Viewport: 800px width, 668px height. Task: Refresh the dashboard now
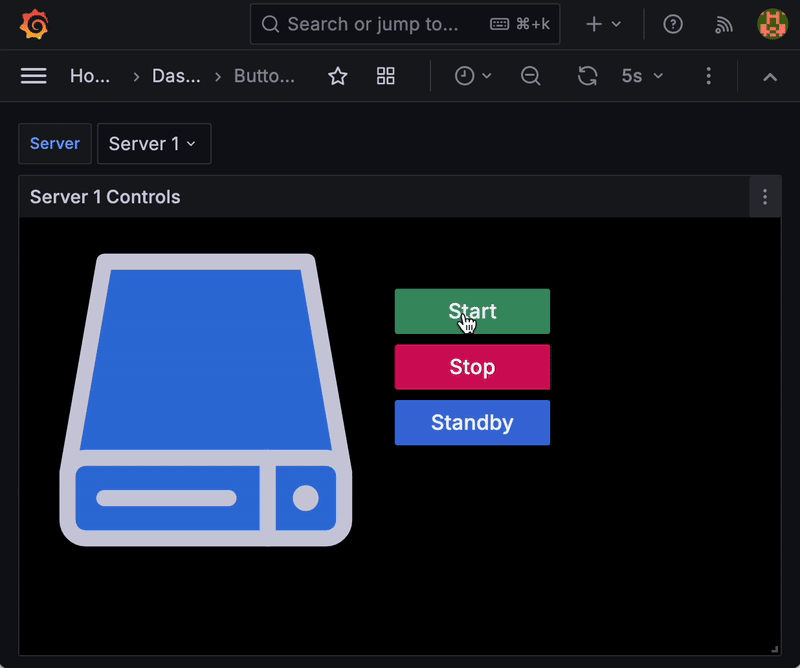click(587, 76)
